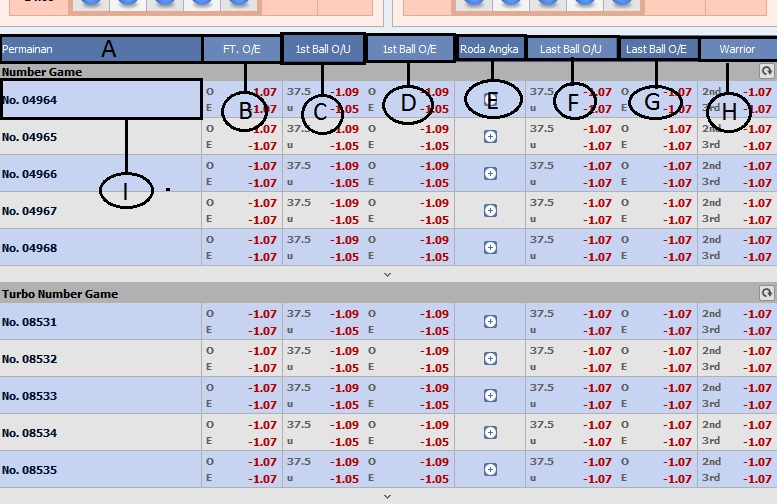Pick Warrior 2nd odds for No. 08532

click(759, 351)
